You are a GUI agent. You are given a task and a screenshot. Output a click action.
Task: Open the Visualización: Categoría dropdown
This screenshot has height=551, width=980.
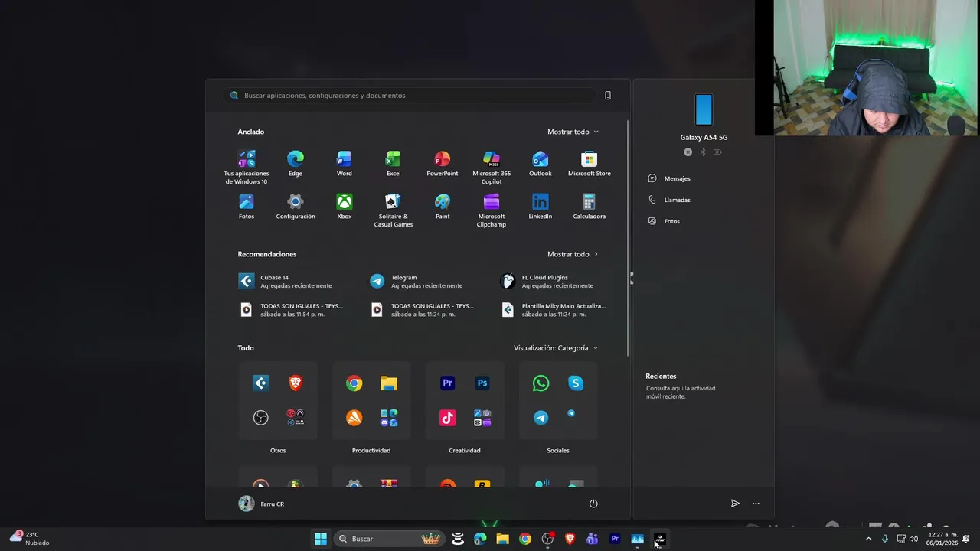click(556, 348)
